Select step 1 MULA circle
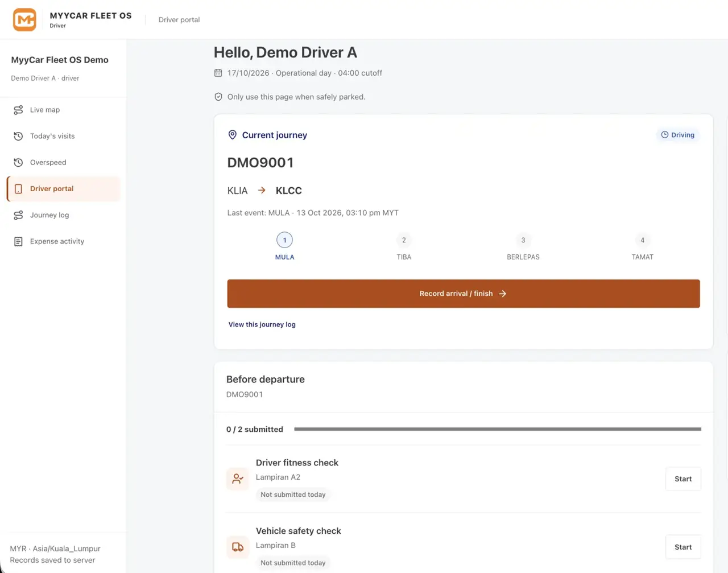The width and height of the screenshot is (728, 573). [285, 240]
